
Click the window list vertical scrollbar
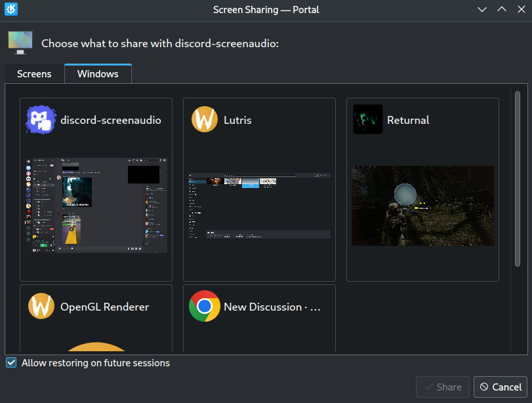[x=518, y=179]
